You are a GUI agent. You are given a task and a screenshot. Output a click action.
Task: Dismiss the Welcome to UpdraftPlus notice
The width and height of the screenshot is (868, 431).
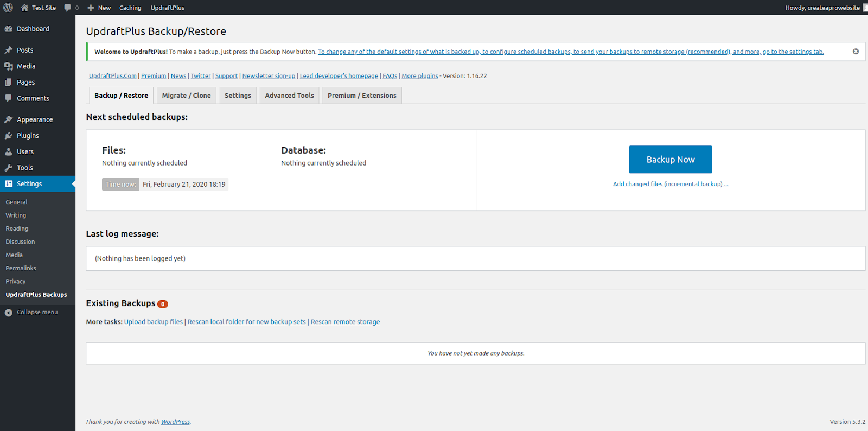856,52
